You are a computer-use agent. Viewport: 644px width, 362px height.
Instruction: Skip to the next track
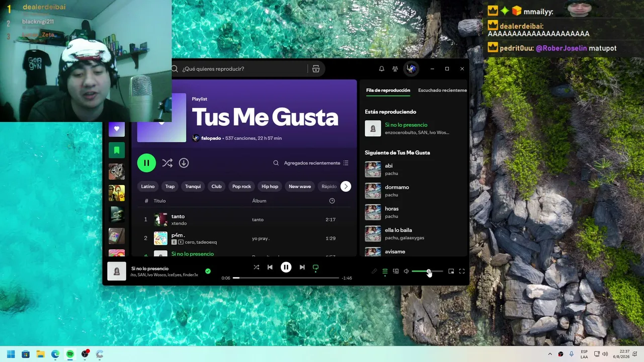(x=302, y=267)
